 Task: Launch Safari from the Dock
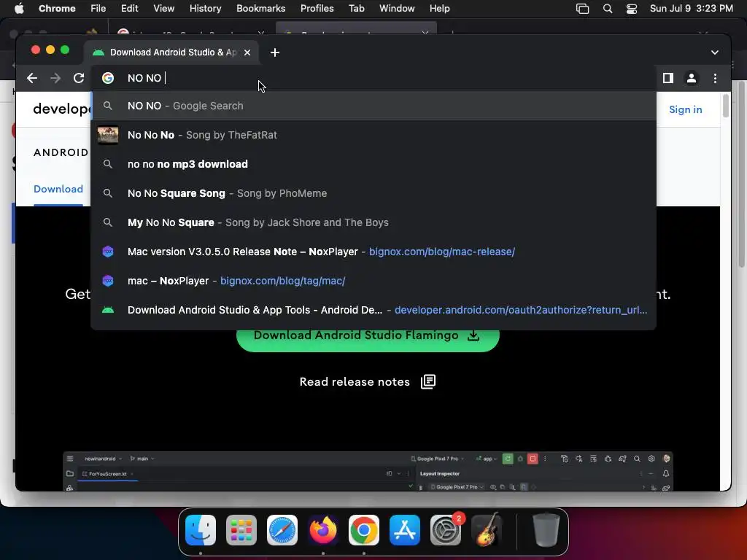pos(282,530)
